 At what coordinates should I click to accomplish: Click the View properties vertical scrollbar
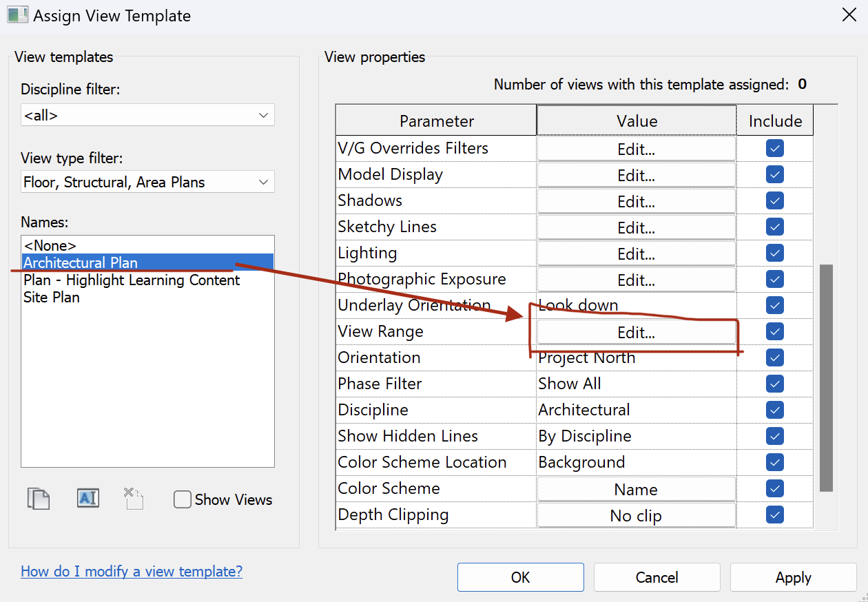click(x=825, y=377)
